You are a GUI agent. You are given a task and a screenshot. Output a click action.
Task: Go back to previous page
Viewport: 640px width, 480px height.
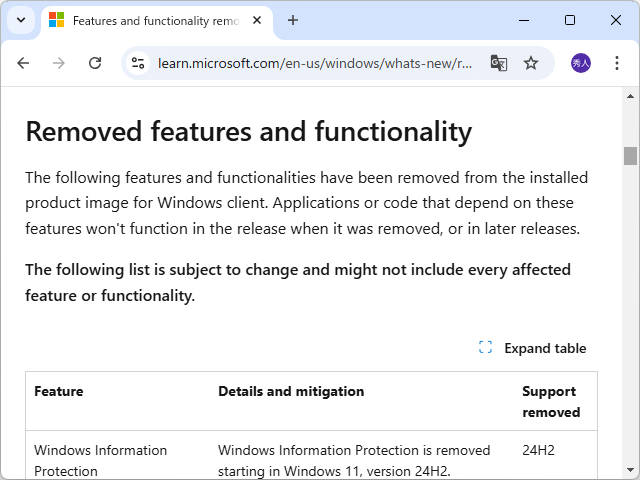click(23, 63)
